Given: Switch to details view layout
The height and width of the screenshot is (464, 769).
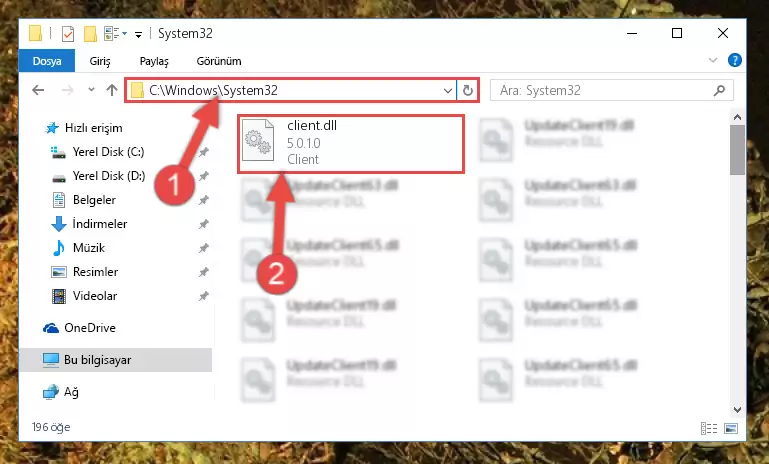Looking at the screenshot, I should pos(709,428).
